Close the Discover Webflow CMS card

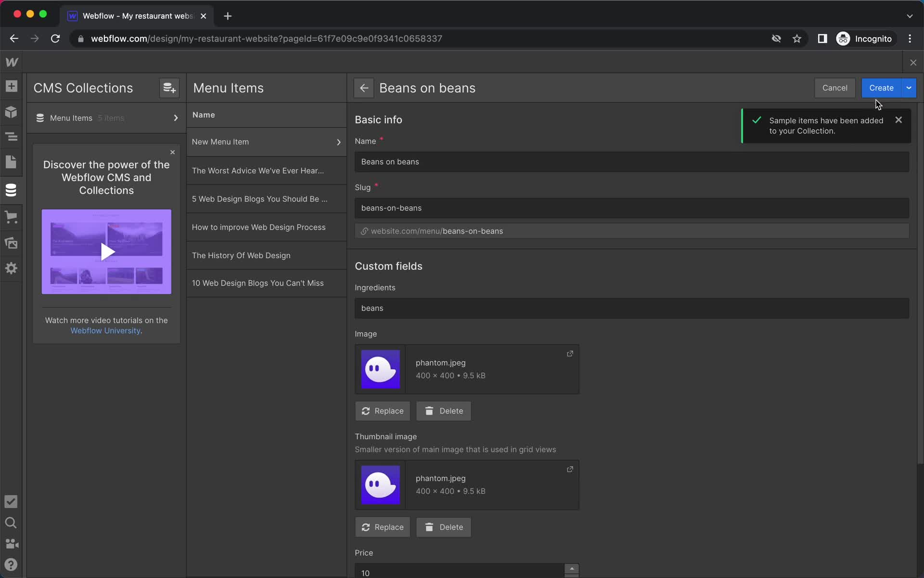[172, 152]
